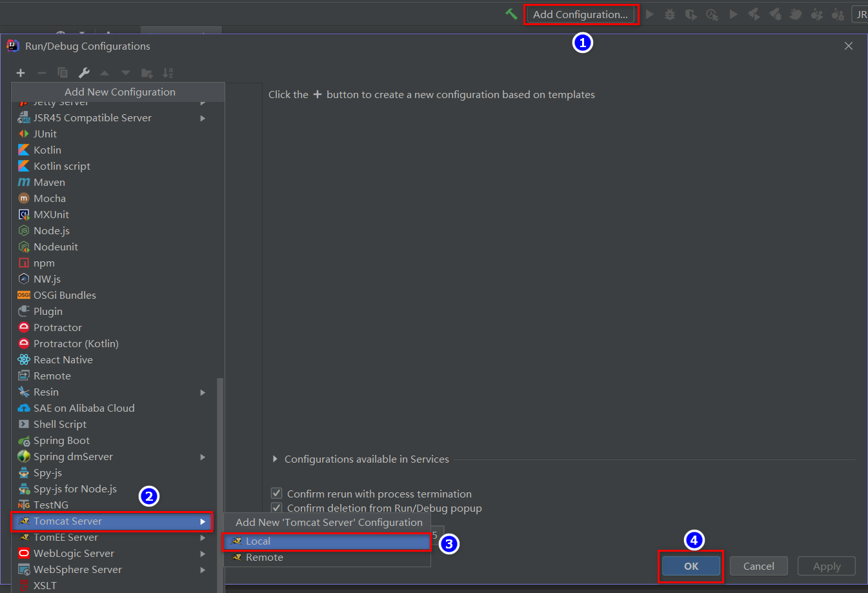Viewport: 868px width, 593px height.
Task: Click the React Native atom icon
Action: pyautogui.click(x=24, y=359)
